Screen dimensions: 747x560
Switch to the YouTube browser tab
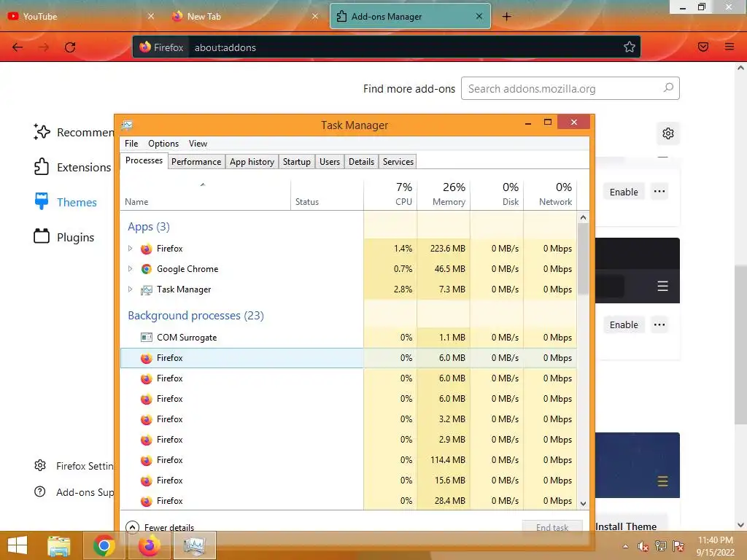click(x=80, y=17)
